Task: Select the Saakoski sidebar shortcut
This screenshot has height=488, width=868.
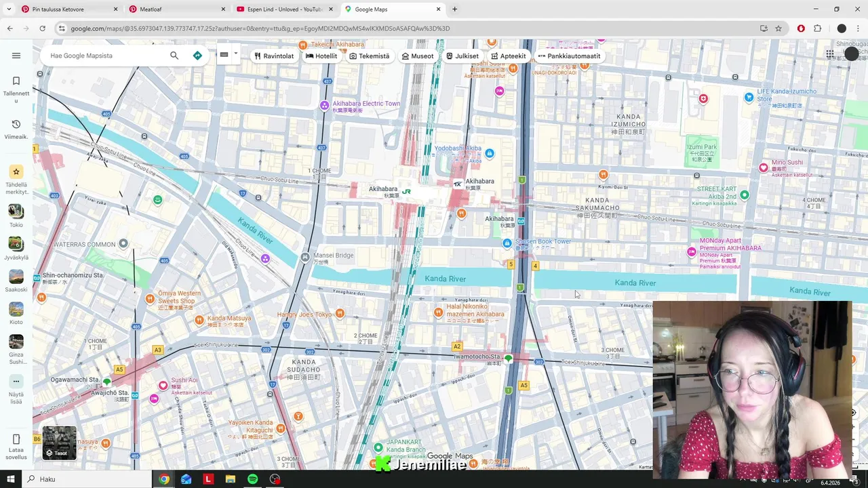Action: 16,281
